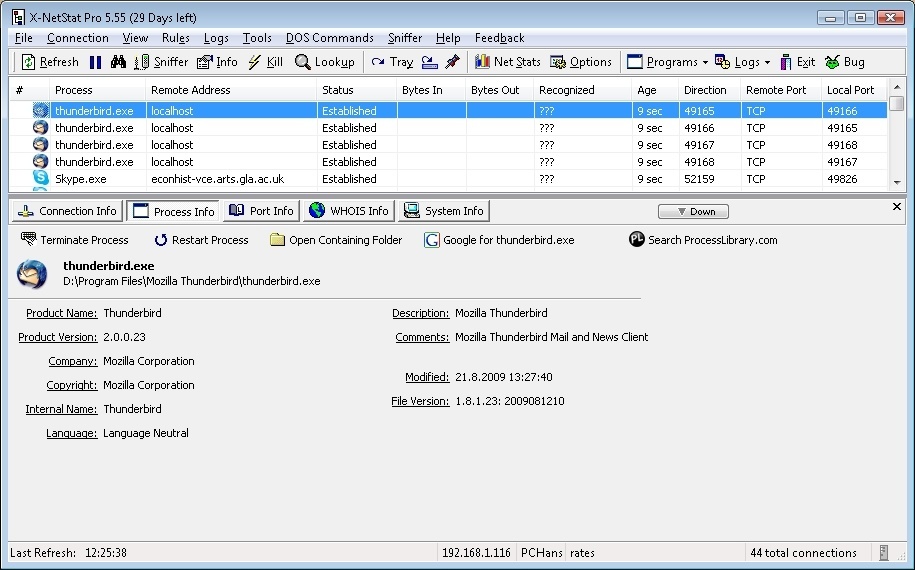Screen dimensions: 915x570
Task: Click the 192.168.1.116 IP in the status bar
Action: click(476, 552)
